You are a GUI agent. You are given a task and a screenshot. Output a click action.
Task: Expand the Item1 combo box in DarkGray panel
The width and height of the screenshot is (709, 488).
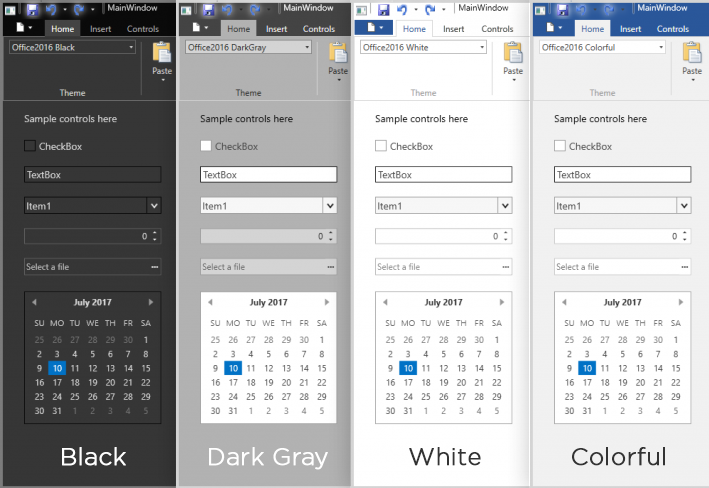[x=330, y=206]
